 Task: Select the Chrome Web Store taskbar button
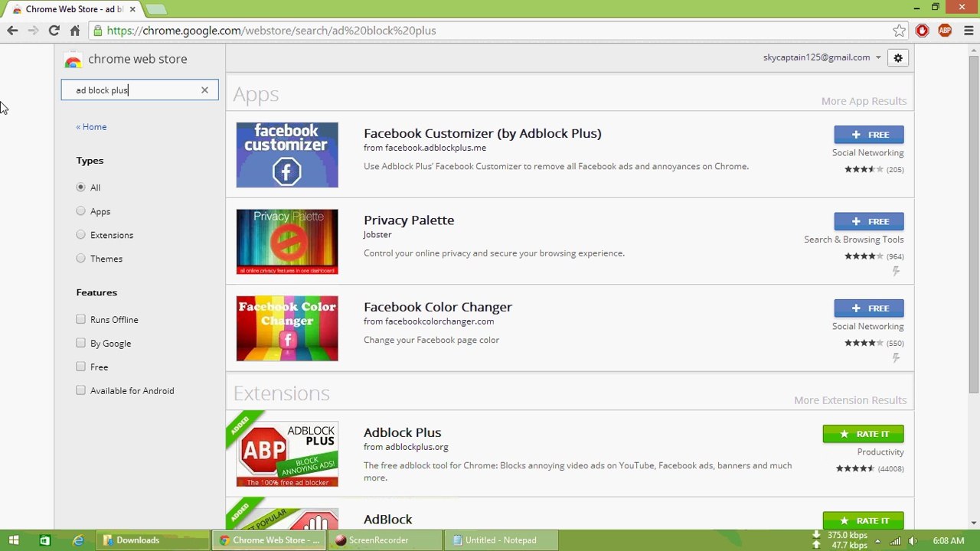click(269, 540)
